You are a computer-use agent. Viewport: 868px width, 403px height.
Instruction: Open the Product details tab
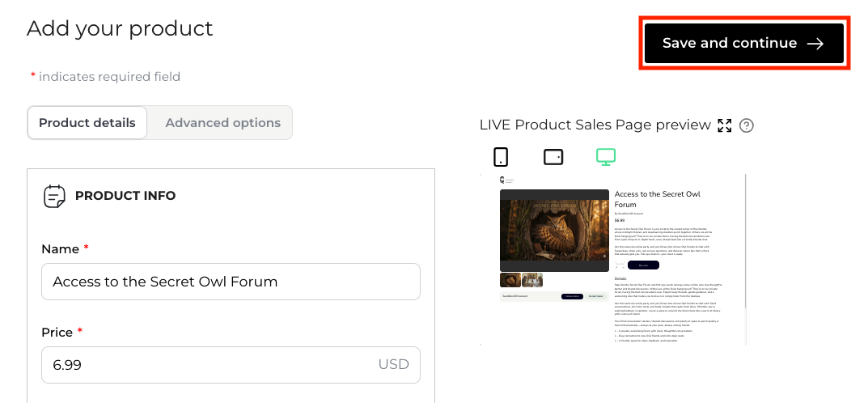click(87, 123)
